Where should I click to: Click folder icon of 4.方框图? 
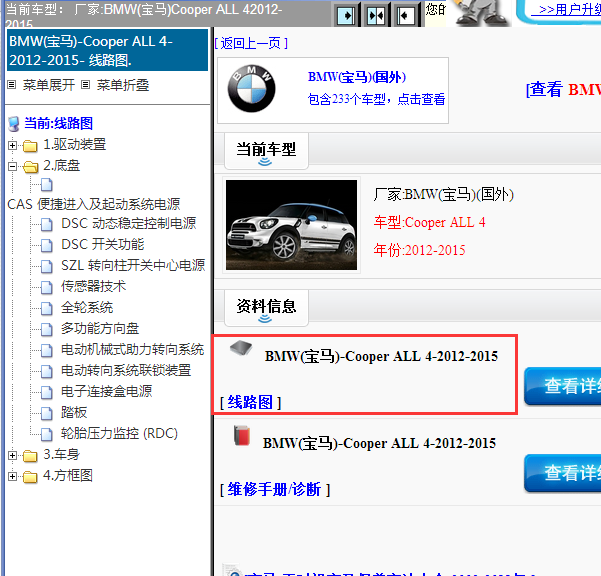click(x=30, y=477)
